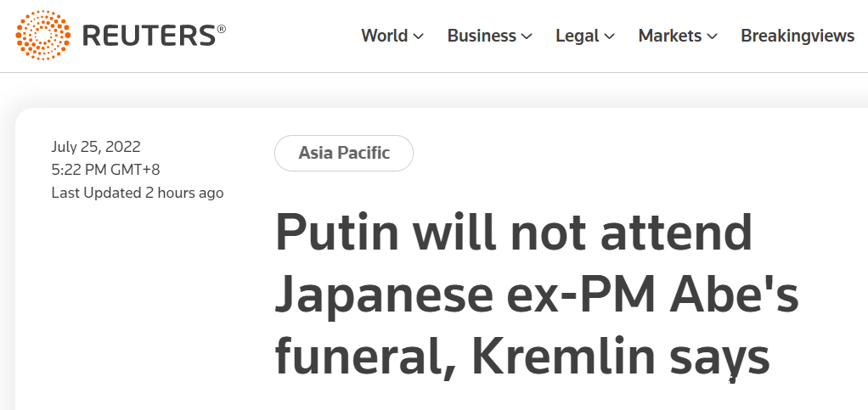Open the World navigation menu

[x=384, y=36]
